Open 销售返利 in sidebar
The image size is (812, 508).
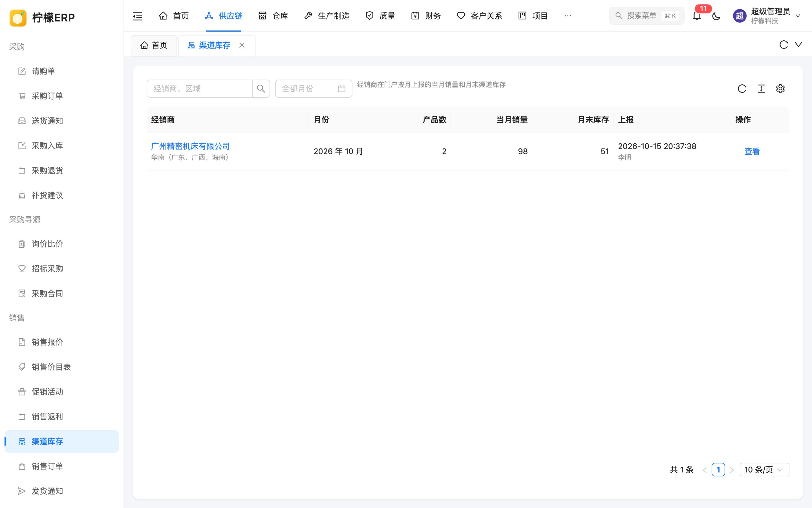(62, 417)
